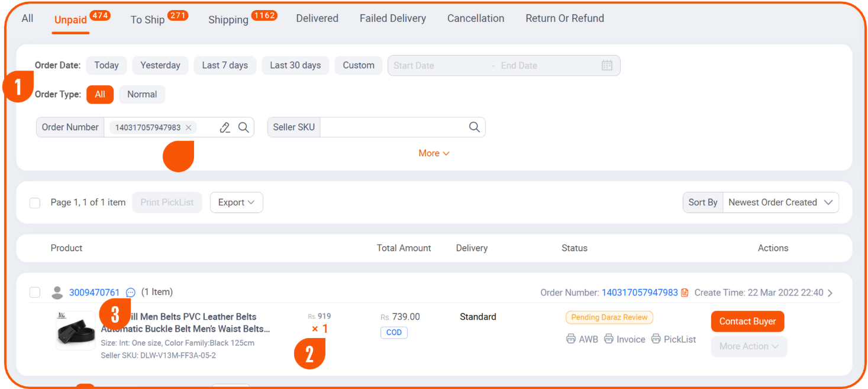
Task: Expand More filter options
Action: pyautogui.click(x=434, y=153)
